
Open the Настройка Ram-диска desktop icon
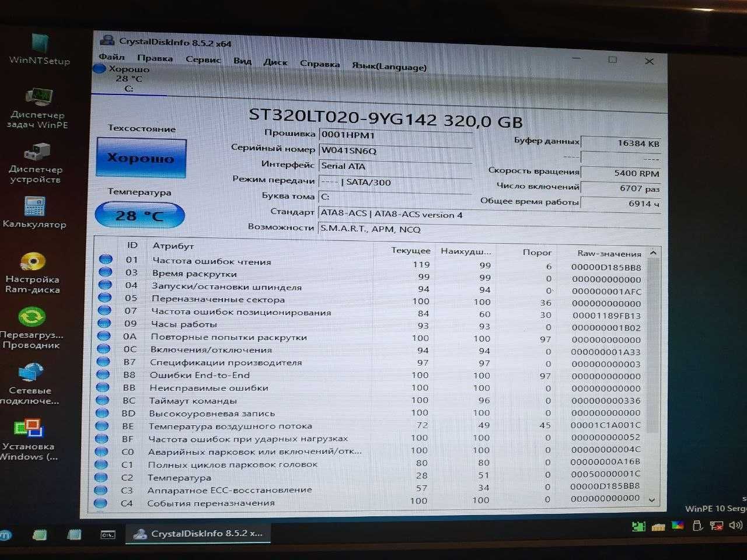click(33, 273)
